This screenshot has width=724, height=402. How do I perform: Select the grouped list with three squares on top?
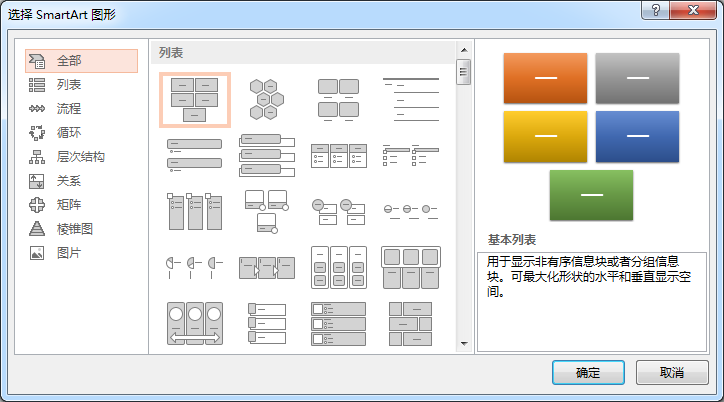411,268
